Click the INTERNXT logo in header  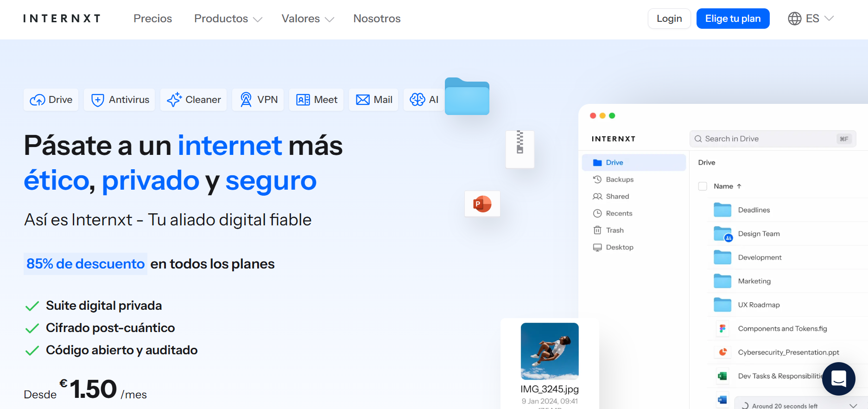(62, 19)
